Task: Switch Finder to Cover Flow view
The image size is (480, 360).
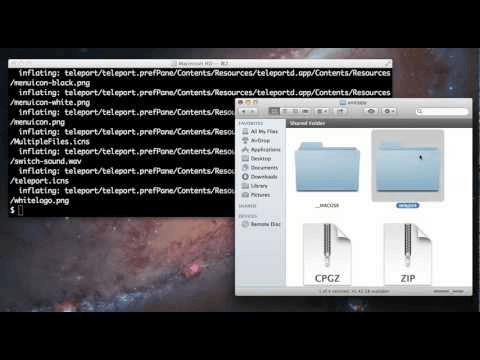Action: 306,111
